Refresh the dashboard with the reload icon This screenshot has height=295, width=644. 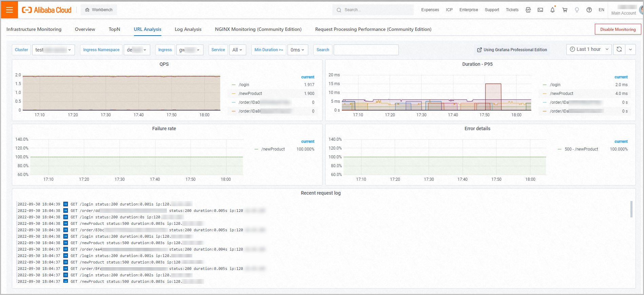(619, 50)
